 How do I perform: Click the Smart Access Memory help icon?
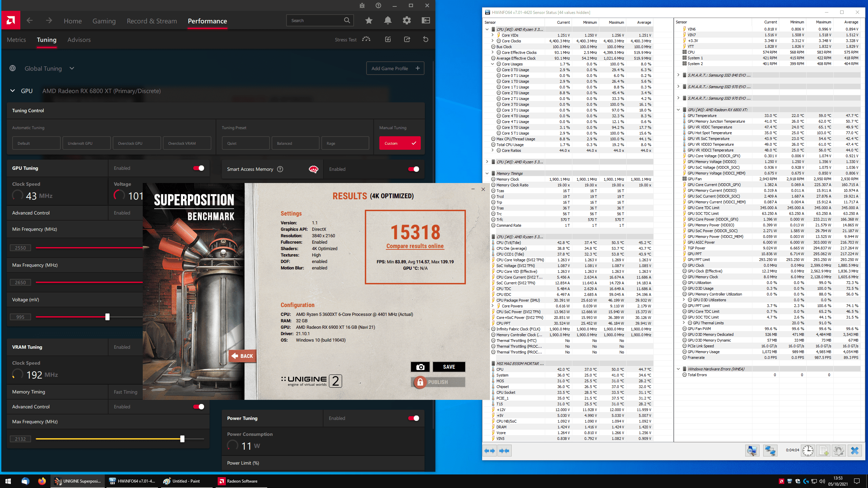[280, 169]
